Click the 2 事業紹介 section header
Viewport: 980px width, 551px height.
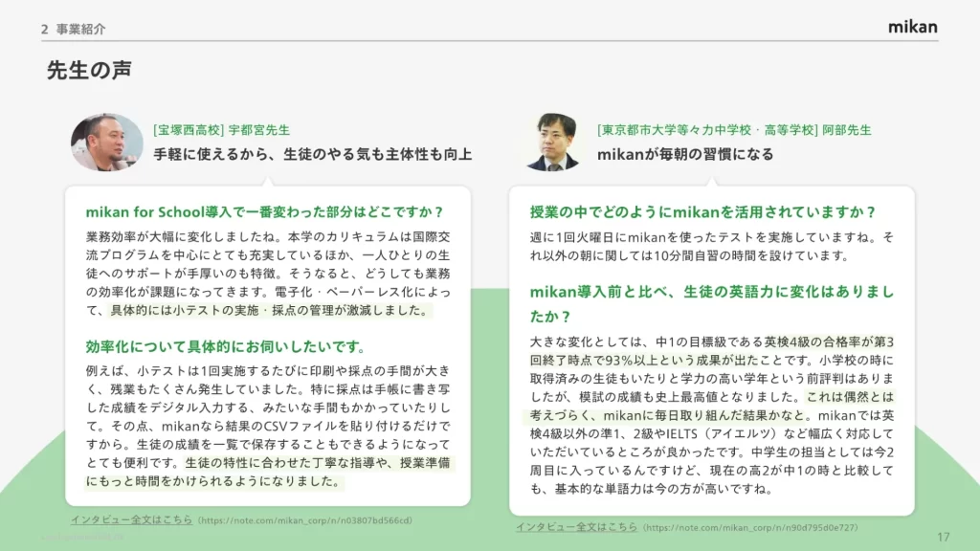coord(73,29)
